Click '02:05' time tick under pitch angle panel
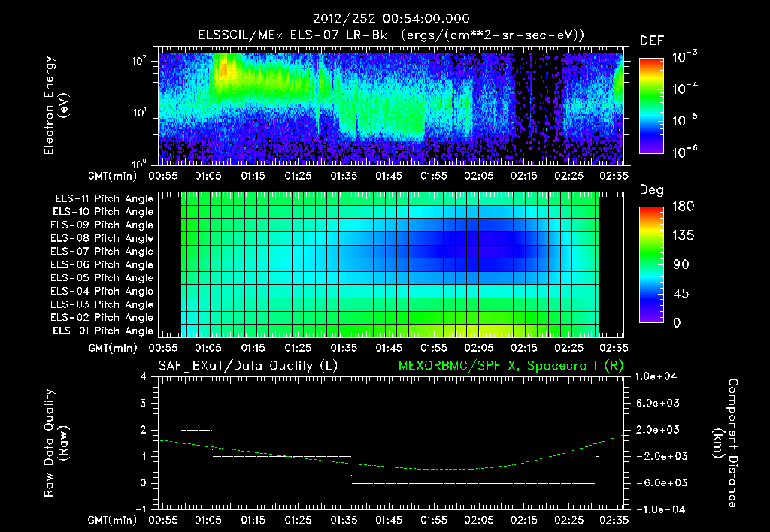Image resolution: width=770 pixels, height=532 pixels. 479,348
